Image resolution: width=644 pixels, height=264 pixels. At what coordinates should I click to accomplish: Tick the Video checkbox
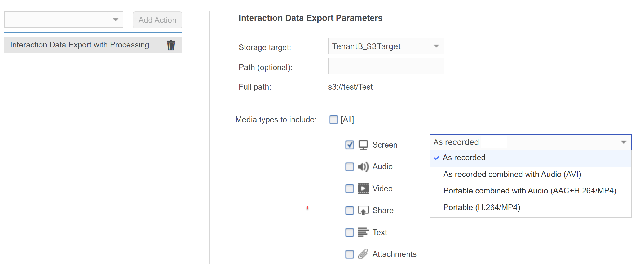[x=350, y=189]
